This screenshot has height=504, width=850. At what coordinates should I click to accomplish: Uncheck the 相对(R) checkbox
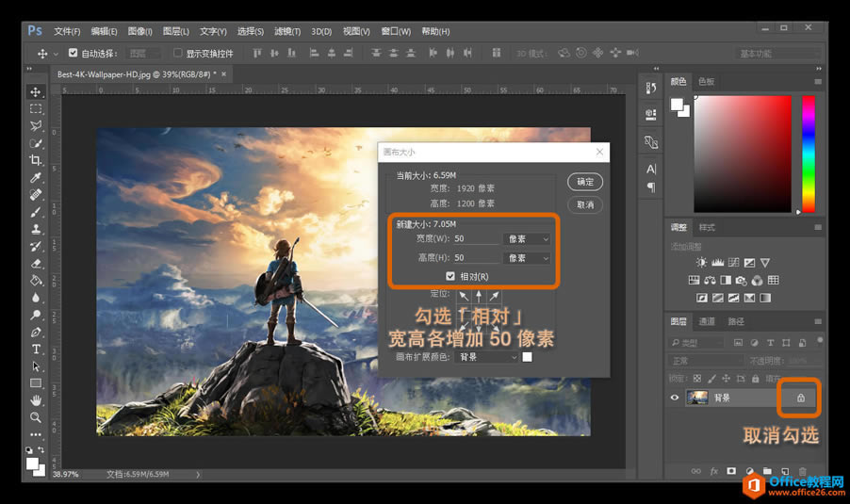point(450,276)
